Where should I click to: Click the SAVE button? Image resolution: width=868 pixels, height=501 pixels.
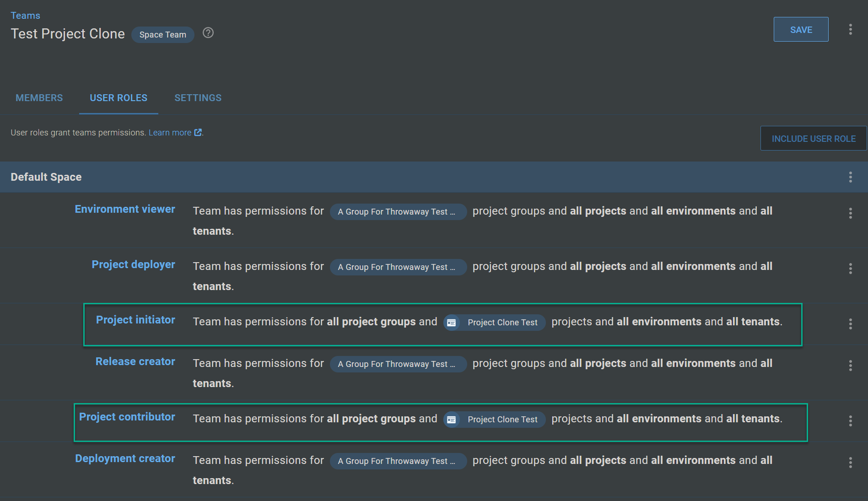click(x=801, y=29)
